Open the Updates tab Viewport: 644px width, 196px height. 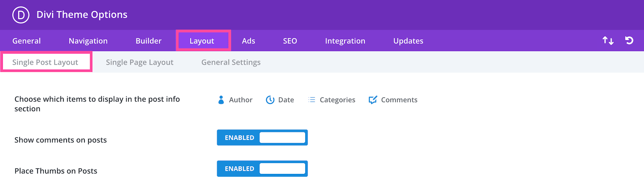[x=408, y=41]
